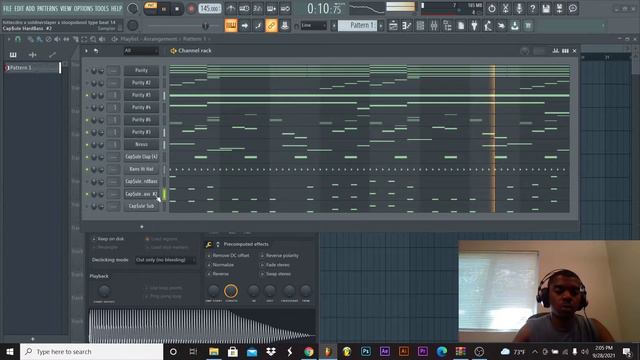Click the power/countdown icon in top toolbar

(x=491, y=8)
